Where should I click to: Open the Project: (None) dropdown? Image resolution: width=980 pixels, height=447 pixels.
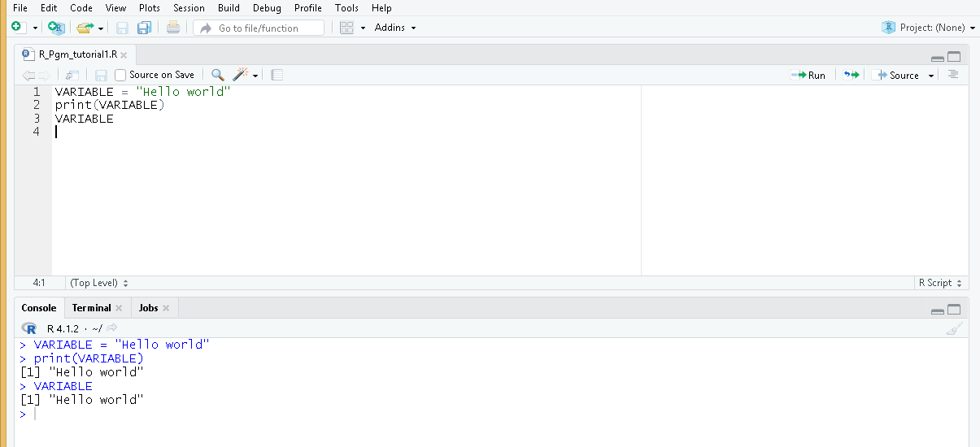[x=926, y=28]
